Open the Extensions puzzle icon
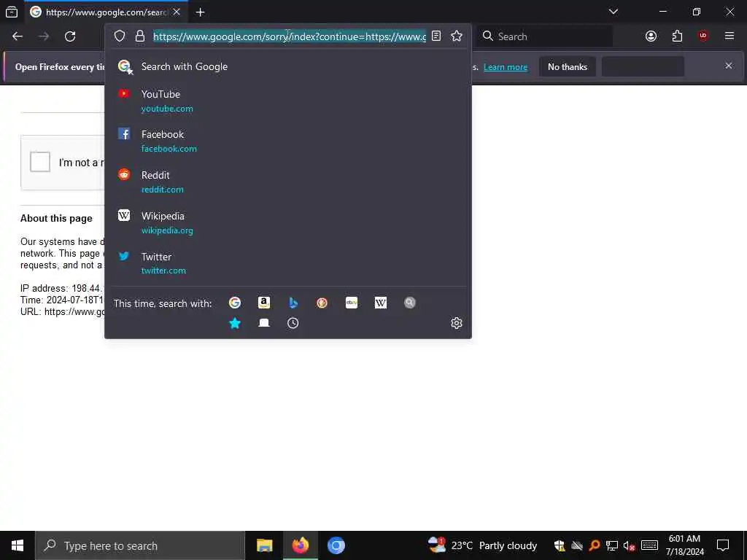This screenshot has height=560, width=747. click(x=677, y=36)
